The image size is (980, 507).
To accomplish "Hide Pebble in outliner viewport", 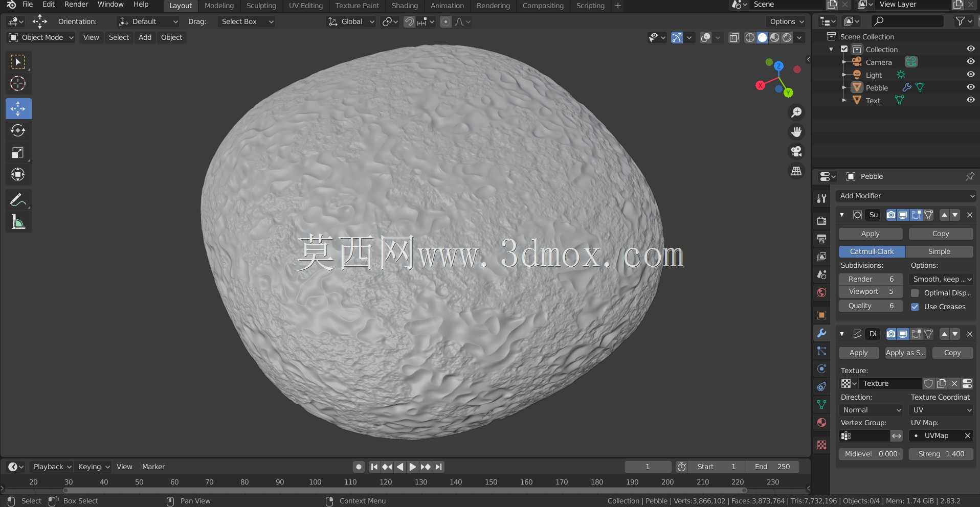I will 970,87.
